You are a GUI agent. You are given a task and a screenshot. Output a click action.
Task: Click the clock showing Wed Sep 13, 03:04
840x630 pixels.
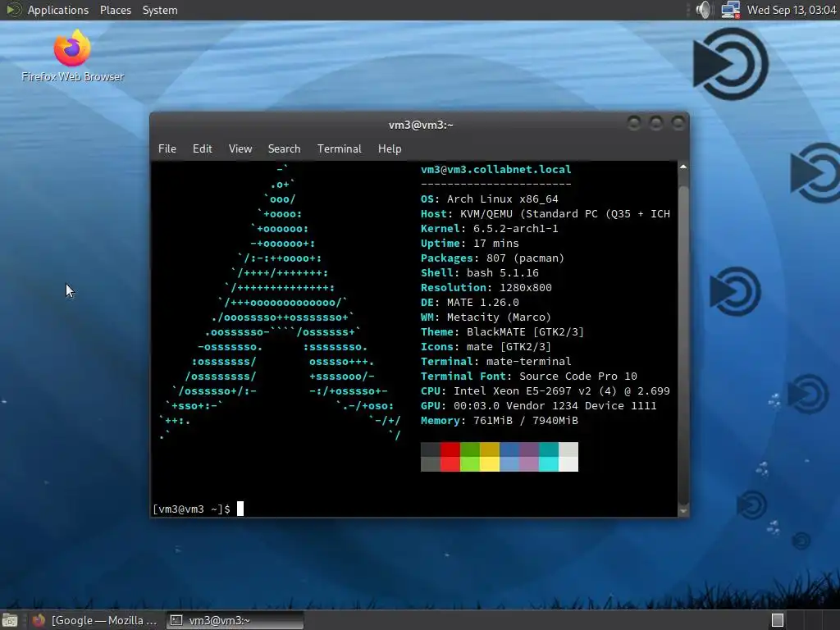pyautogui.click(x=792, y=10)
